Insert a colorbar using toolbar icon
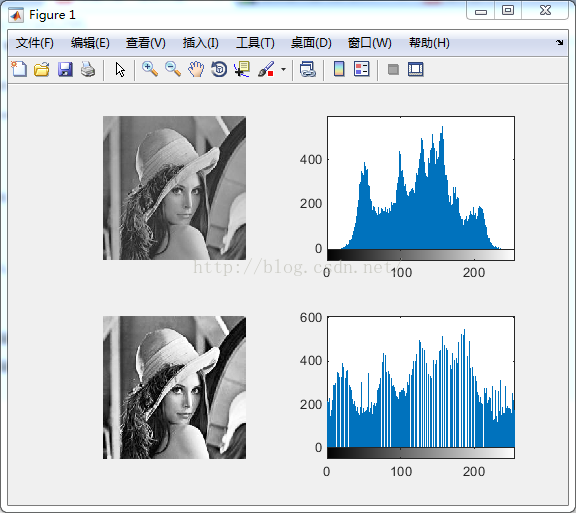Screen dimensions: 576x513 pos(339,69)
